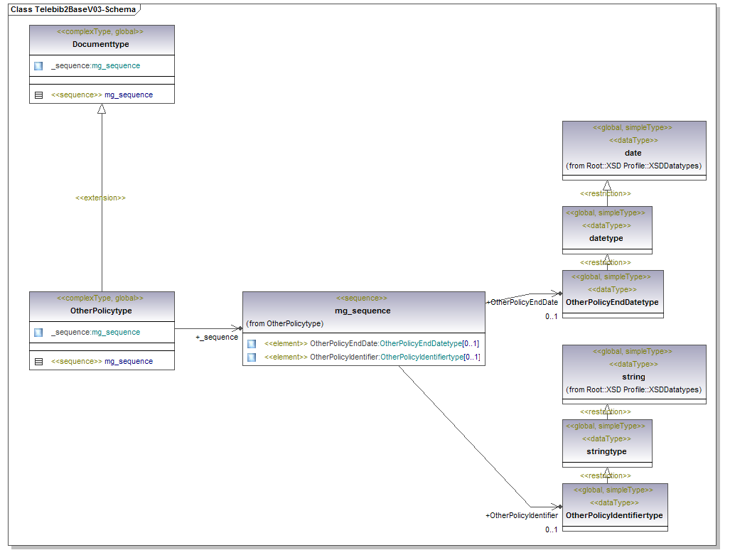Image resolution: width=735 pixels, height=560 pixels.
Task: Click the sequence operation icon in OtherPolicytype
Action: (38, 362)
